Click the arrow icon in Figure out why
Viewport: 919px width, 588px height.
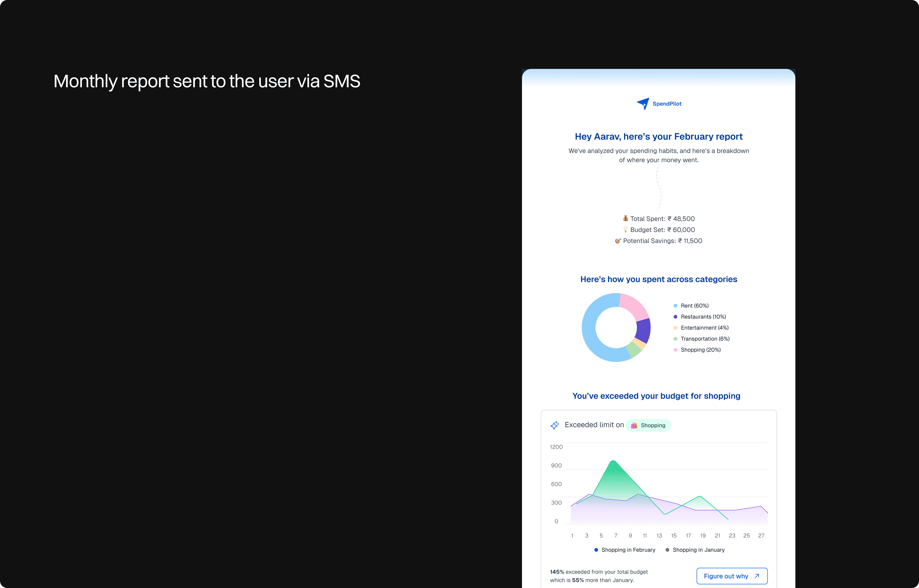pyautogui.click(x=757, y=576)
